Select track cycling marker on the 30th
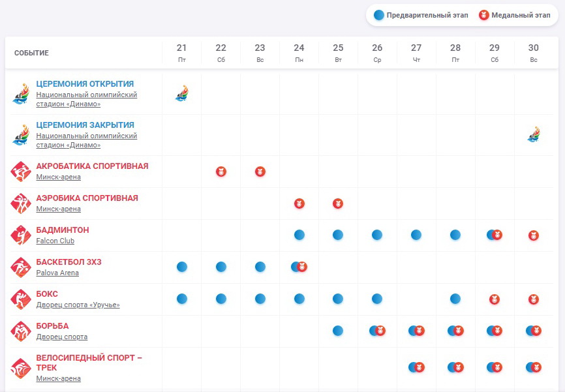 (534, 367)
